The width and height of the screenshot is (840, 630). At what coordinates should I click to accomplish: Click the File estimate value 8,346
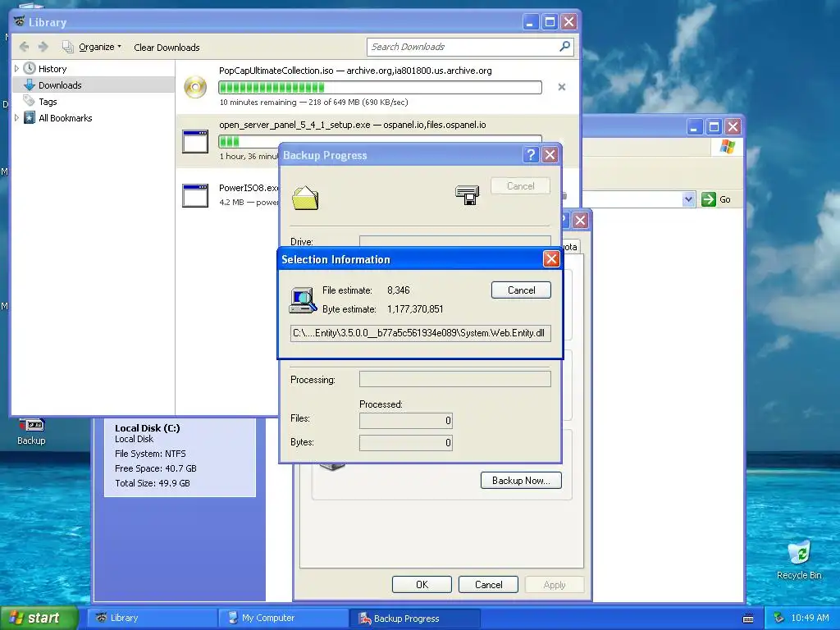tap(399, 290)
